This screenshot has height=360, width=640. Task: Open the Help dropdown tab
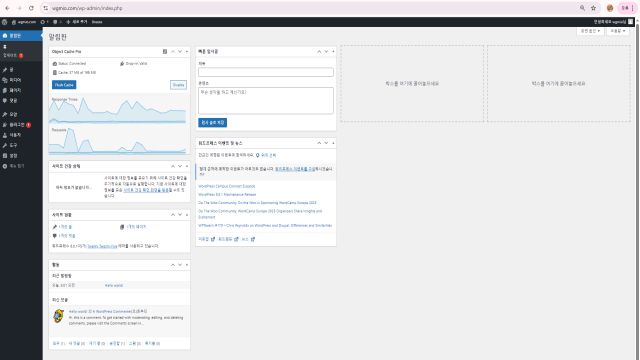618,31
